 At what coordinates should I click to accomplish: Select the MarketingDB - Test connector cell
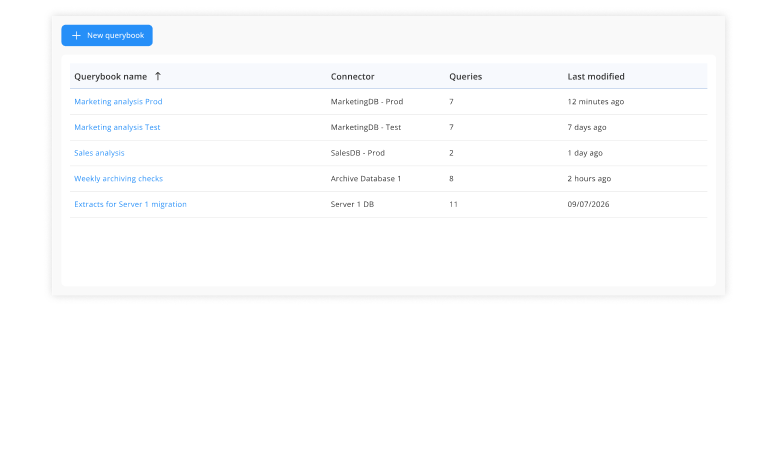pyautogui.click(x=366, y=127)
